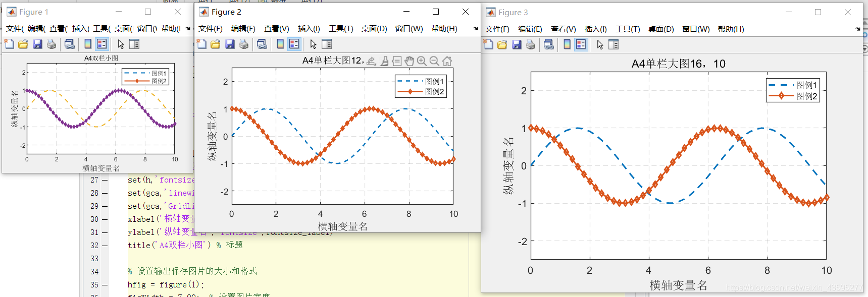Toggle Insert Colorbar in Figure 3 toolbar

567,44
